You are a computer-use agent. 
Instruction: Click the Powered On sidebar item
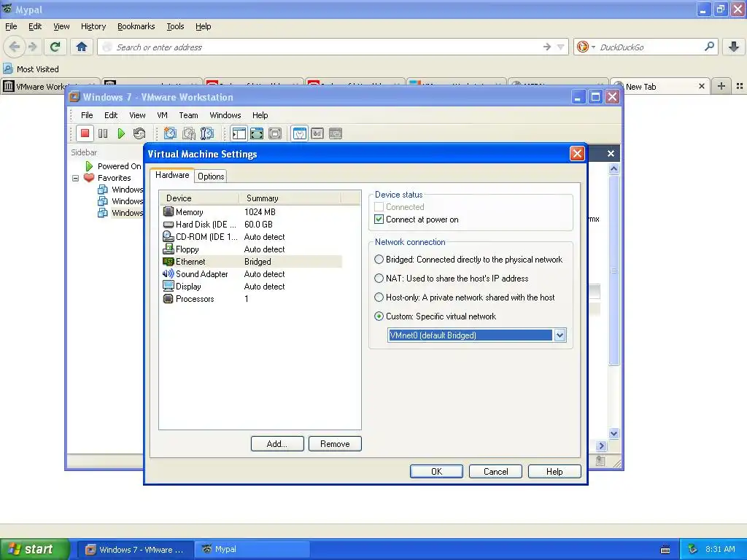119,166
